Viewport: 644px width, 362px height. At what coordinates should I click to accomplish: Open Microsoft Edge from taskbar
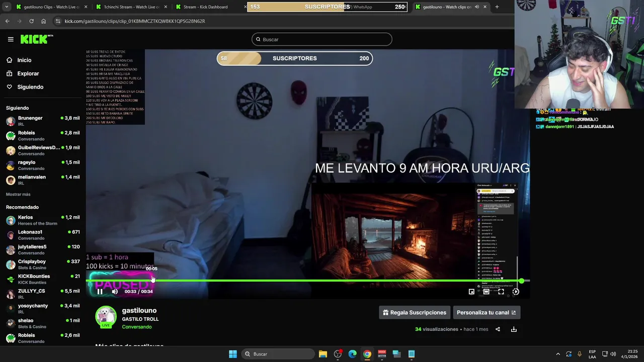[352, 354]
